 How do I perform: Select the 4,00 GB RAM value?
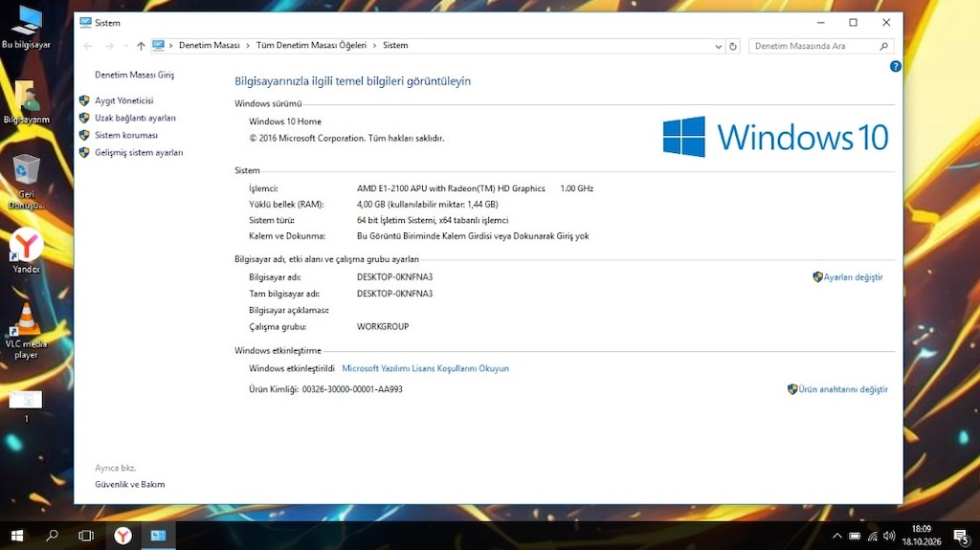[x=428, y=205]
